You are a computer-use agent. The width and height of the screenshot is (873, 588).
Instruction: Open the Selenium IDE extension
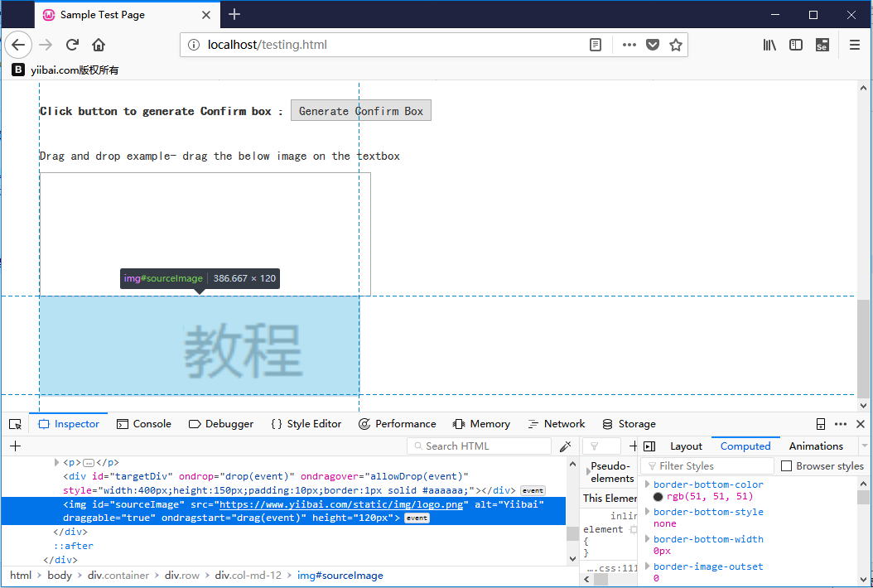[822, 45]
